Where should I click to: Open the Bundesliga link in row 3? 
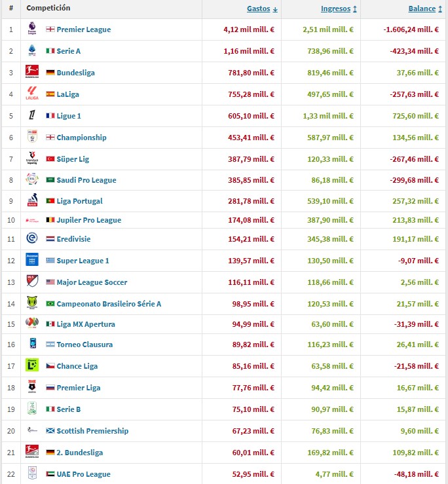[75, 73]
